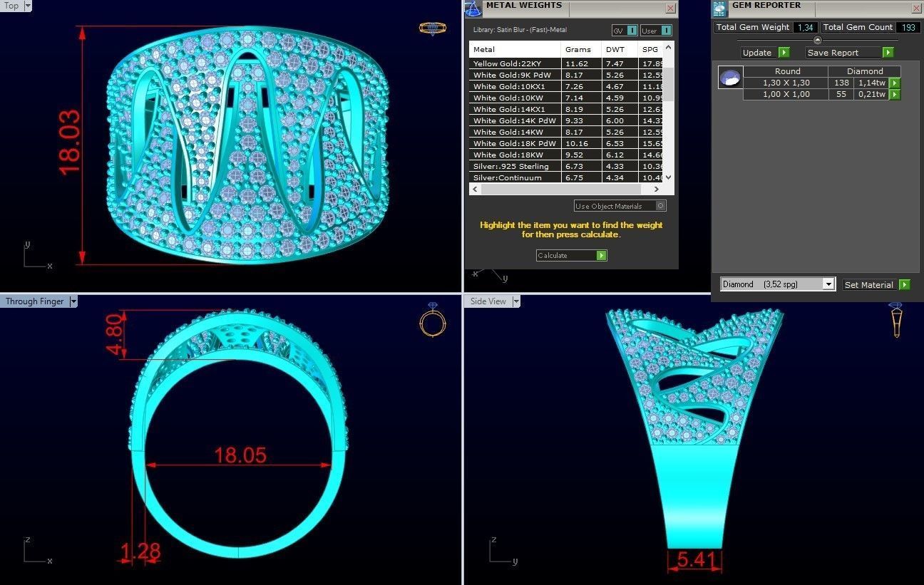Select the White Gold:14K PdW row
Viewport: 924px width, 585px height.
click(x=566, y=120)
